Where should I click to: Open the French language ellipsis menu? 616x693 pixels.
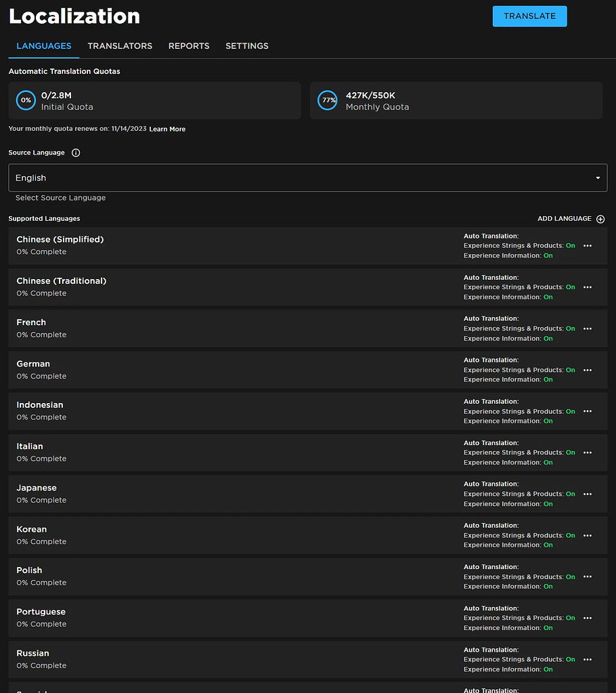point(588,329)
